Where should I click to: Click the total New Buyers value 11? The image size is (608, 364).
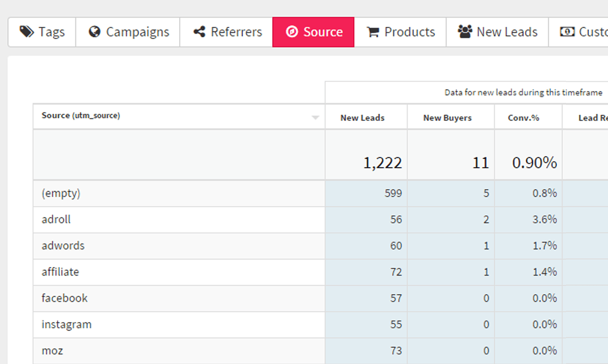(481, 163)
